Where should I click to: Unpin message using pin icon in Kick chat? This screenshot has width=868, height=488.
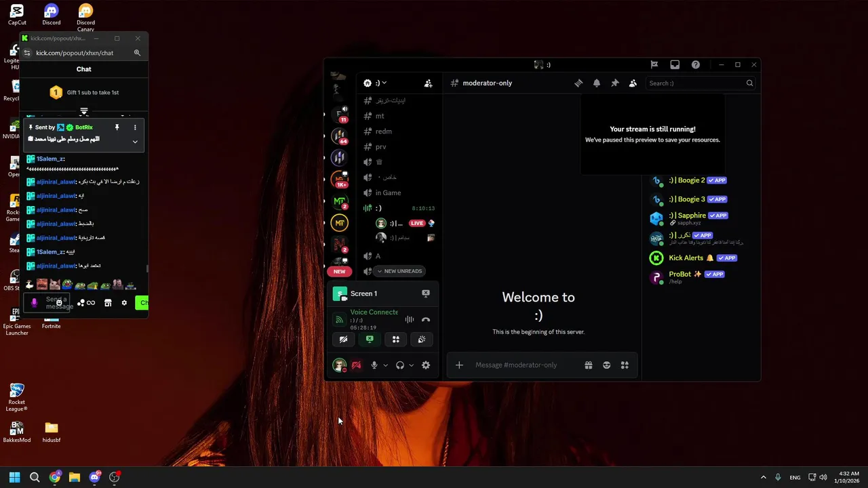click(117, 127)
